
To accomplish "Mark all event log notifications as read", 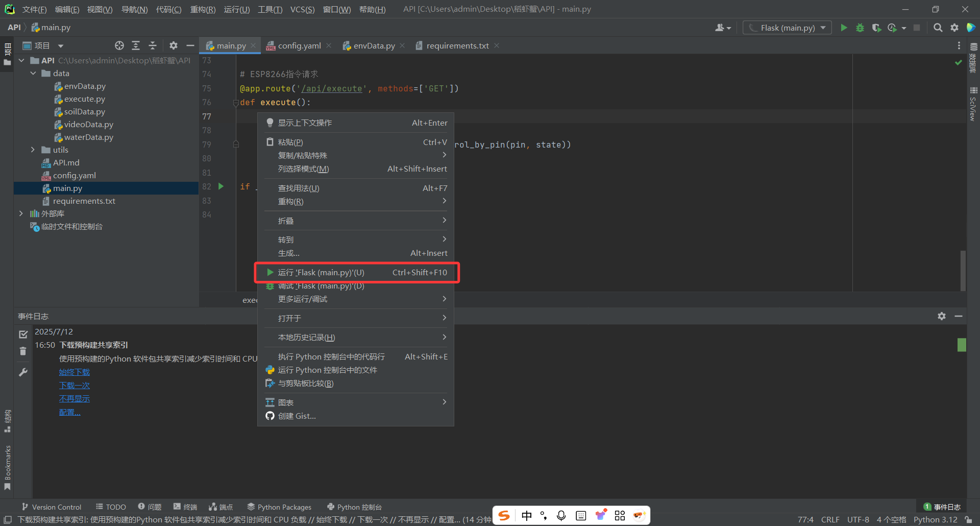I will (23, 334).
